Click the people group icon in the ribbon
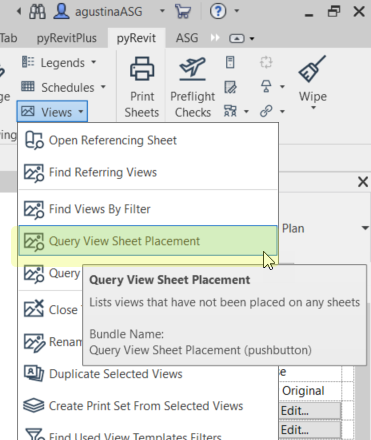 tap(230, 111)
